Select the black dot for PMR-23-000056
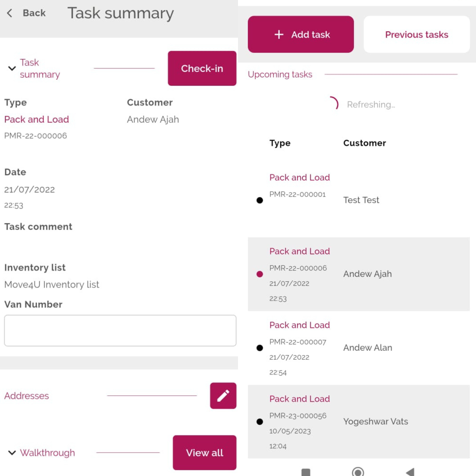This screenshot has width=476, height=476. tap(260, 421)
